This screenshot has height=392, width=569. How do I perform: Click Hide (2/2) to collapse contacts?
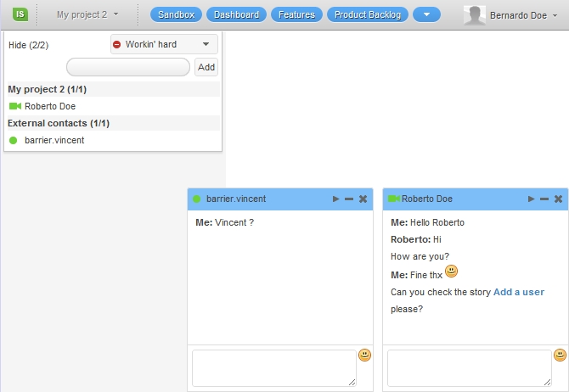pyautogui.click(x=28, y=45)
